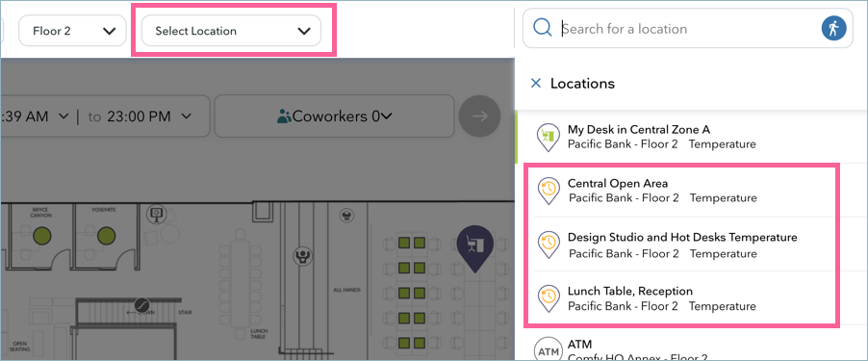Viewport: 868px width, 361px height.
Task: Close the Locations panel with X
Action: coord(535,84)
